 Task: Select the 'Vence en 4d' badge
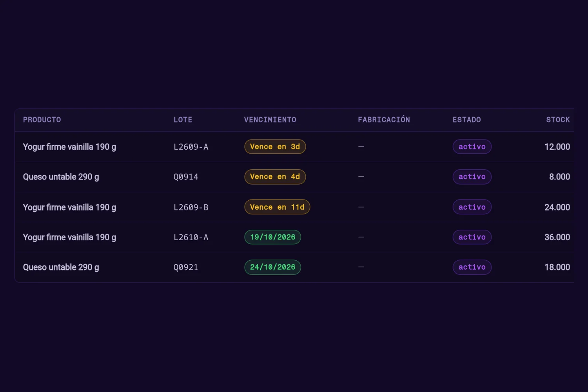click(275, 177)
